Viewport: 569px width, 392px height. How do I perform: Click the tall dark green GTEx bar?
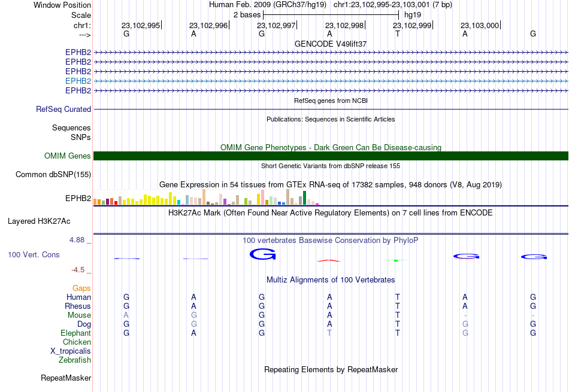click(x=304, y=198)
